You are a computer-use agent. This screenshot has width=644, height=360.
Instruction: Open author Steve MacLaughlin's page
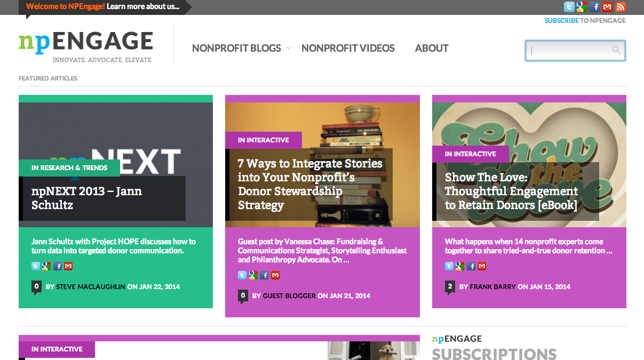click(91, 287)
